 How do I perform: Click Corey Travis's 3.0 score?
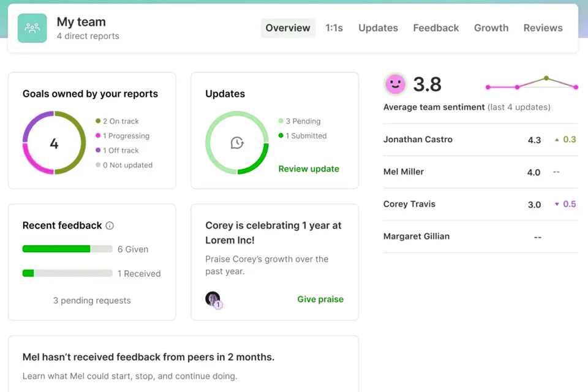(534, 205)
